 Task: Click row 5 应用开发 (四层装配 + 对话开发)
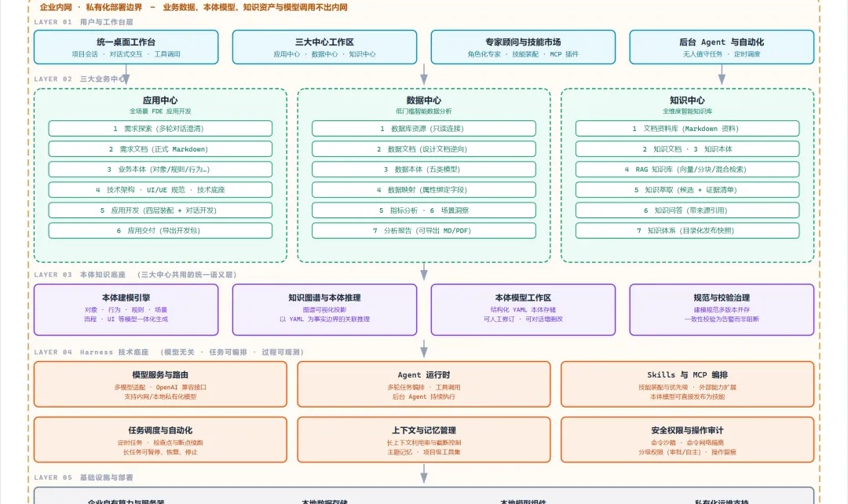(x=160, y=210)
